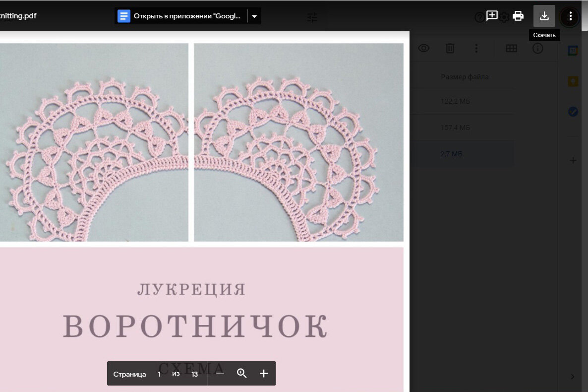Click the dimmed search options tune icon
This screenshot has width=588, height=392.
312,17
